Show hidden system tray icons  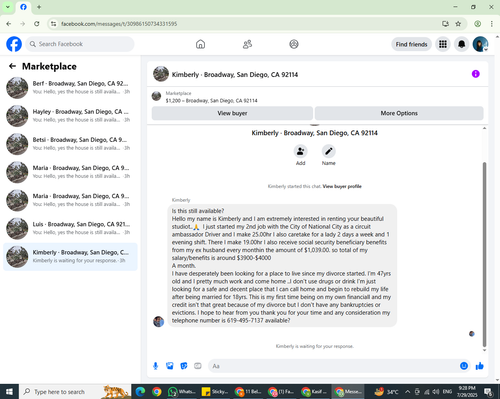tap(407, 392)
